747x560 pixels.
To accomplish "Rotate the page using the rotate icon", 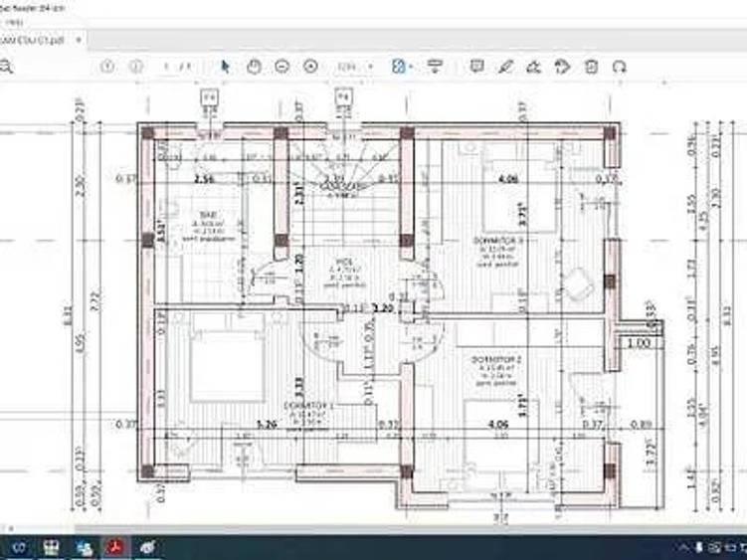I will (620, 67).
